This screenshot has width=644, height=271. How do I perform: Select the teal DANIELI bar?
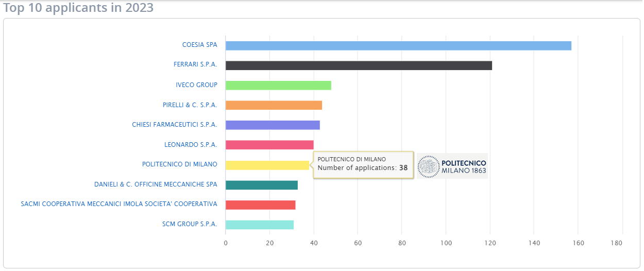[x=262, y=185]
